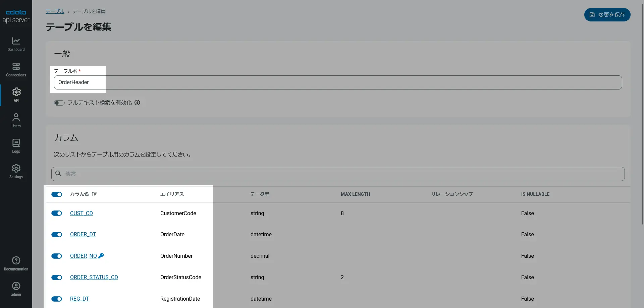Click the RegistrationDate alias cell
The width and height of the screenshot is (644, 308).
click(x=180, y=299)
